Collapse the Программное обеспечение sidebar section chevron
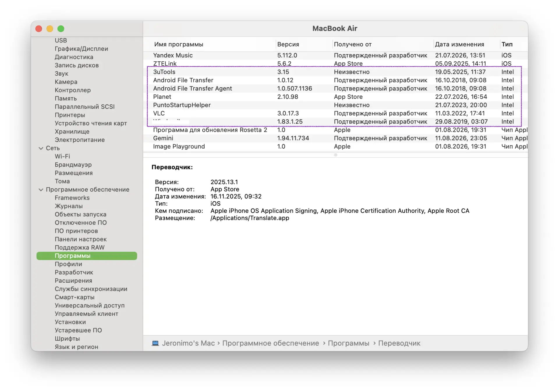Viewport: 559px width, 392px height. [x=41, y=190]
